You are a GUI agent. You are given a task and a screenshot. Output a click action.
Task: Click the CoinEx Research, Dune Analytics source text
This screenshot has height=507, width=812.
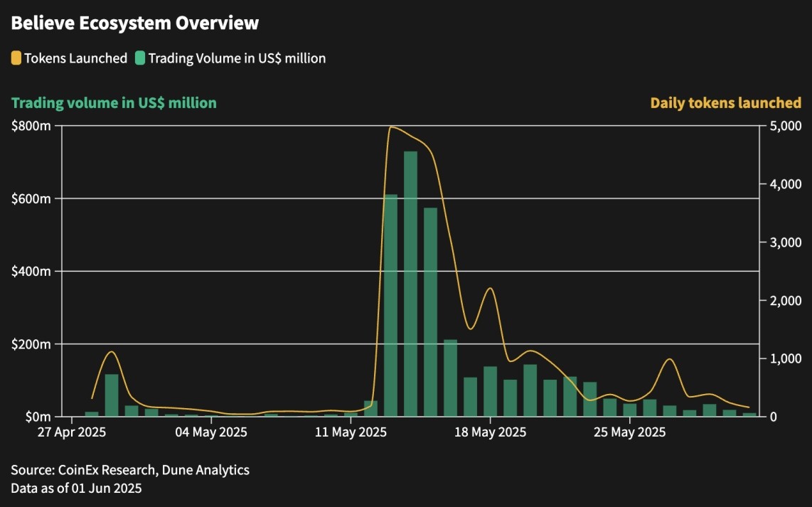[154, 470]
